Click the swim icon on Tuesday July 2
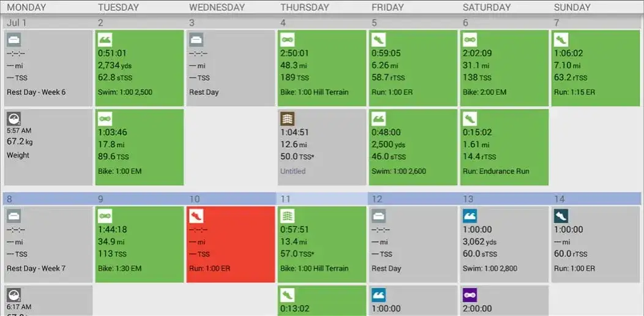644x316 pixels. pyautogui.click(x=105, y=40)
